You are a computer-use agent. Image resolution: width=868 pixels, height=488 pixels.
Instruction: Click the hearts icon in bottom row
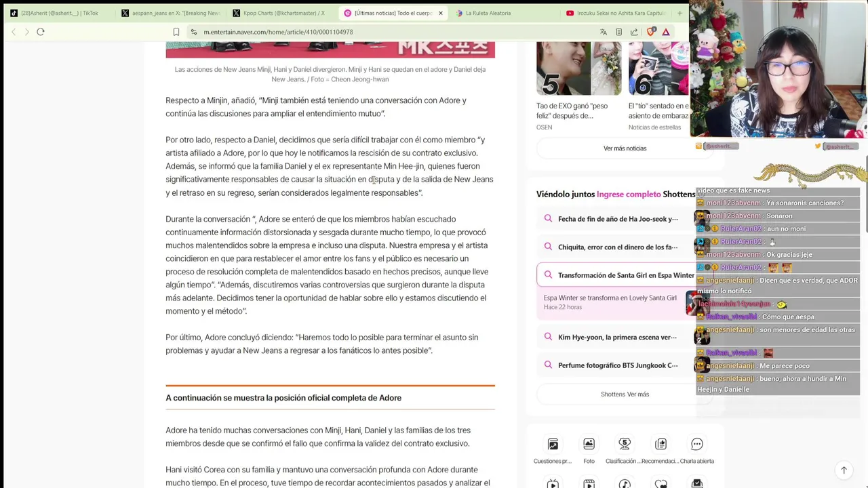coord(660,483)
